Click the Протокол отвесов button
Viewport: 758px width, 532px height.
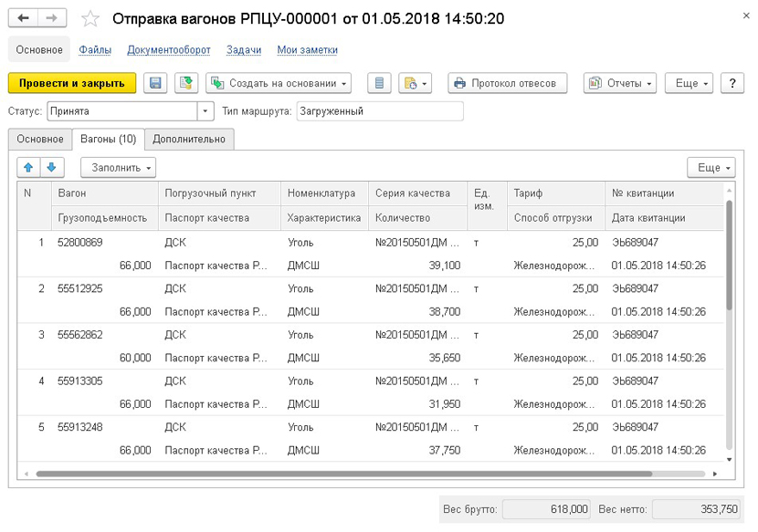507,83
